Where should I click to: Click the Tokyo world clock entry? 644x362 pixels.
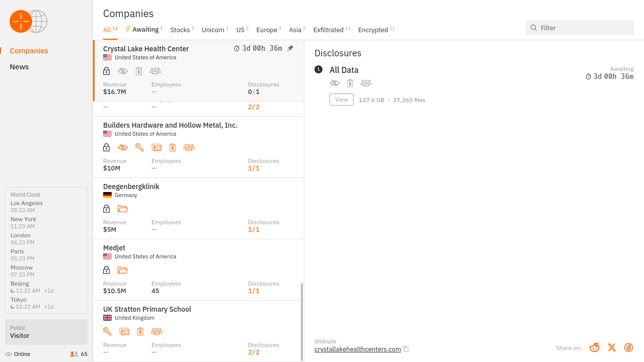pos(32,303)
